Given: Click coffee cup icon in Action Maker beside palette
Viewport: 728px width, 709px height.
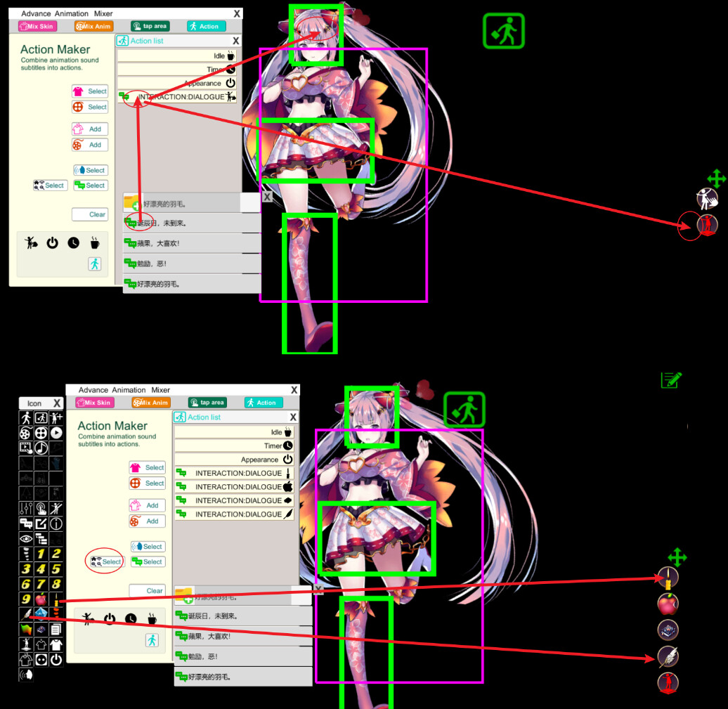Looking at the screenshot, I should click(152, 619).
